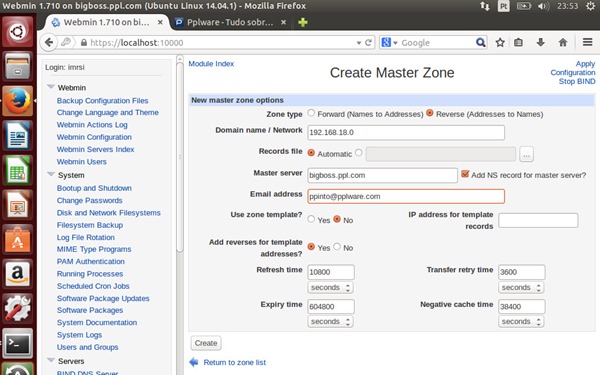Screen dimensions: 600x375
Task: Launch LibreOffice Calc from the dock
Action: click(17, 170)
